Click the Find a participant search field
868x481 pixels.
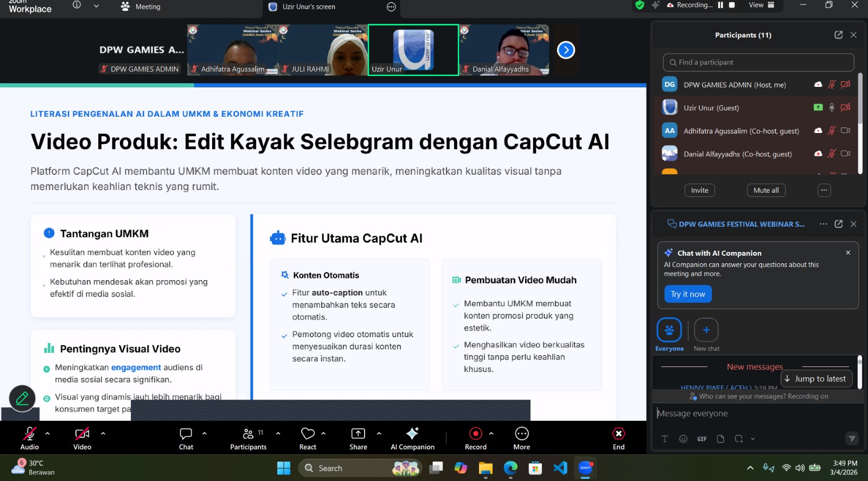click(x=758, y=62)
